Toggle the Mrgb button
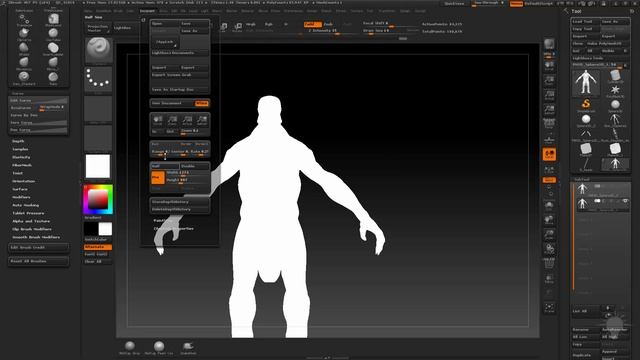The height and width of the screenshot is (360, 640). click(x=251, y=24)
